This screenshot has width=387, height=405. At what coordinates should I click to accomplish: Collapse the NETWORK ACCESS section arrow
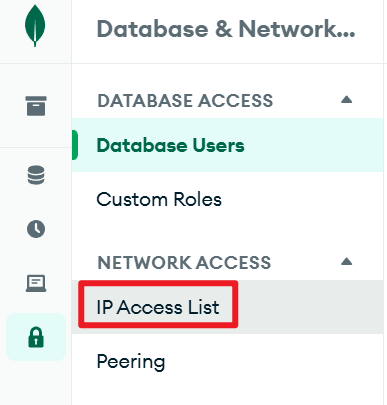point(347,261)
